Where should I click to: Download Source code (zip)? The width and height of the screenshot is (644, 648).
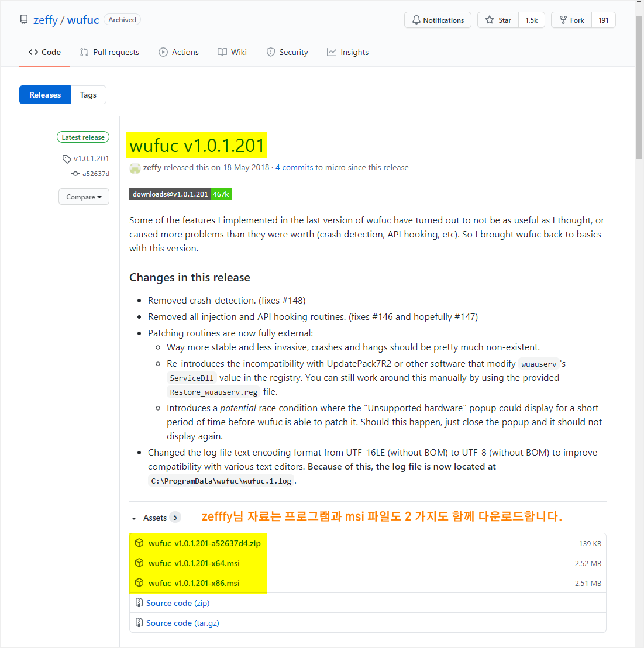178,603
